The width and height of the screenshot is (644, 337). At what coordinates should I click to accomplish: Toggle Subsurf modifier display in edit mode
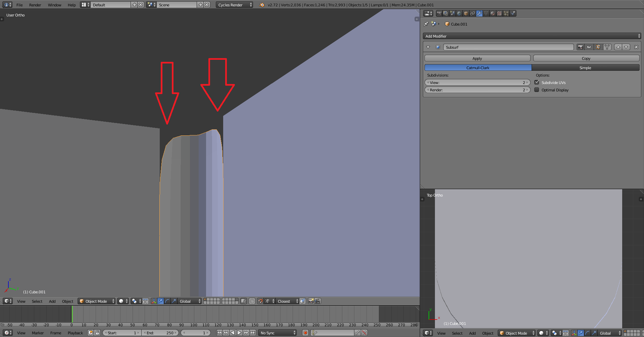[x=598, y=47]
